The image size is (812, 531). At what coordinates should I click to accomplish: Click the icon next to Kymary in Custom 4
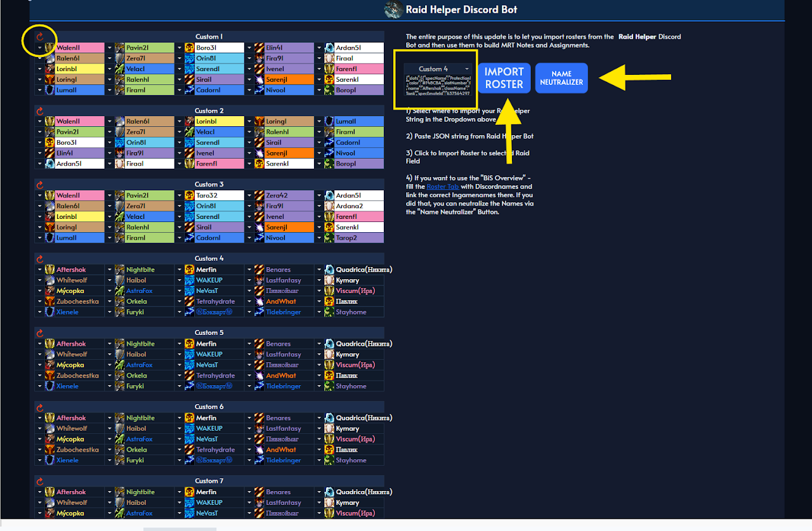[329, 280]
